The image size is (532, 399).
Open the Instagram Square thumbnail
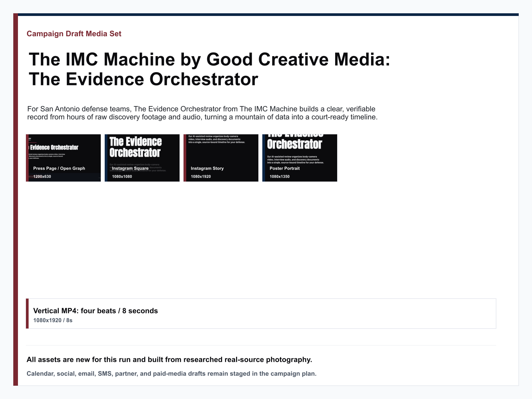tap(142, 158)
